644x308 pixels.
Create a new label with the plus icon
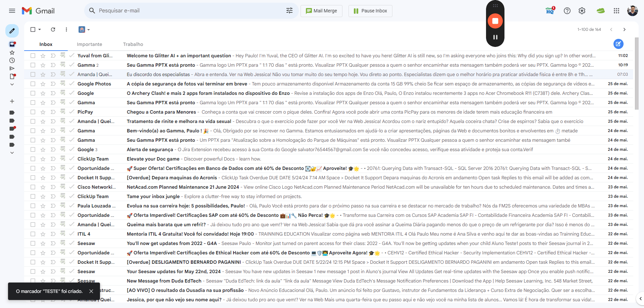[12, 101]
